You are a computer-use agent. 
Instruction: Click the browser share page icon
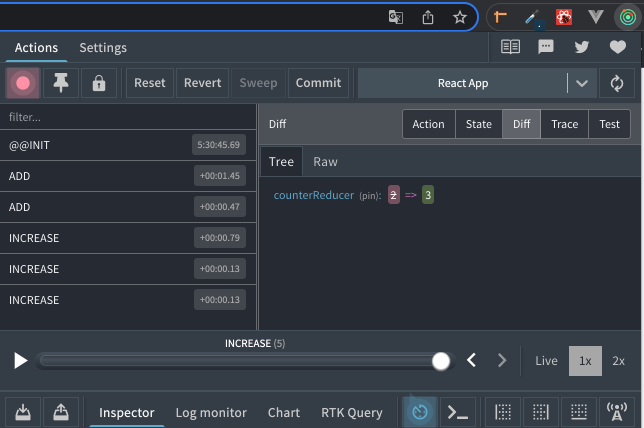click(428, 17)
